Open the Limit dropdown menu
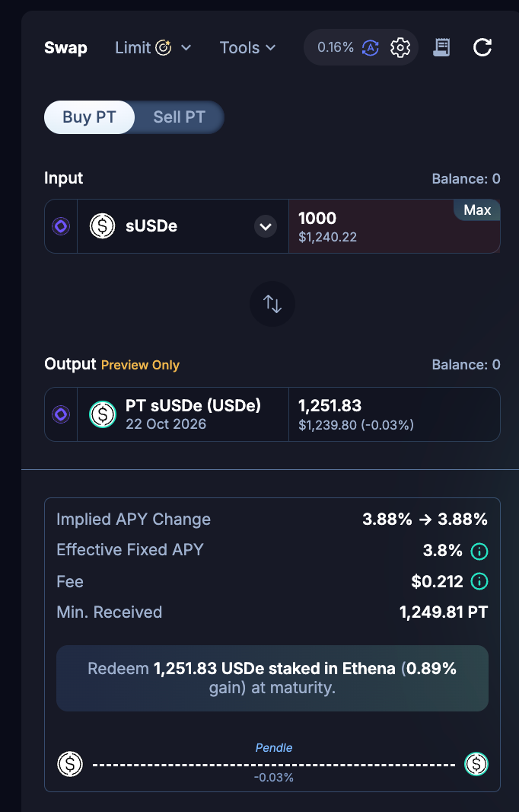519x812 pixels. tap(153, 48)
